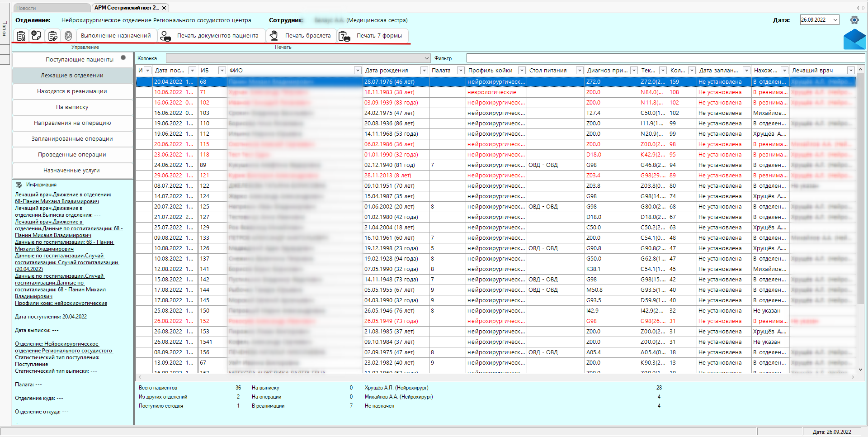Click В реанимации count in summary
This screenshot has height=437, width=868.
[x=351, y=406]
